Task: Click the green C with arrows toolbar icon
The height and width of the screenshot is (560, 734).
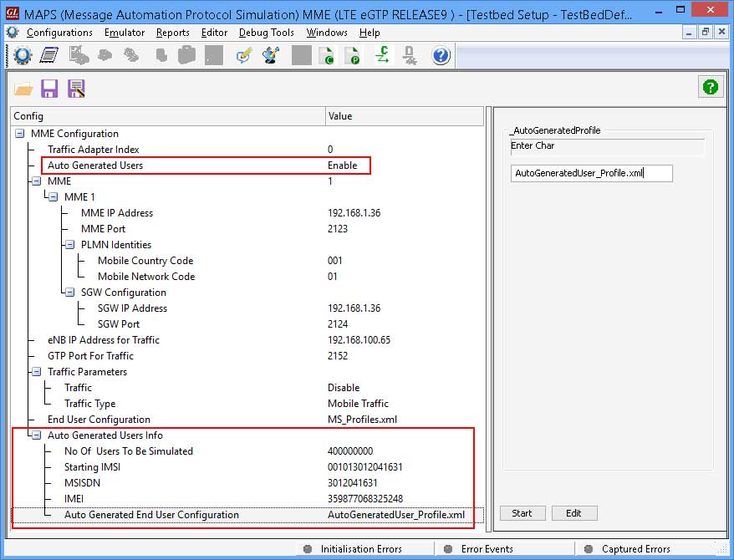Action: click(382, 55)
